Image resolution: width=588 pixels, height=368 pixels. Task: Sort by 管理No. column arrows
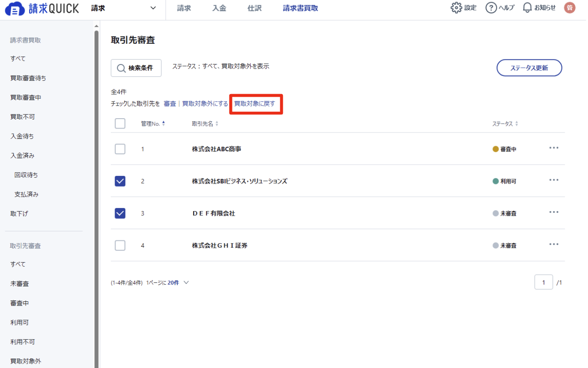pyautogui.click(x=164, y=124)
